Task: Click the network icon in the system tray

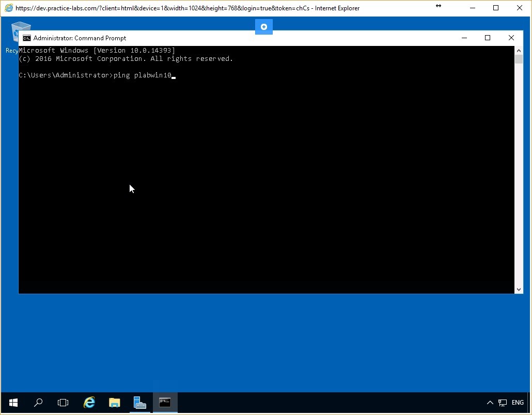Action: coord(503,403)
